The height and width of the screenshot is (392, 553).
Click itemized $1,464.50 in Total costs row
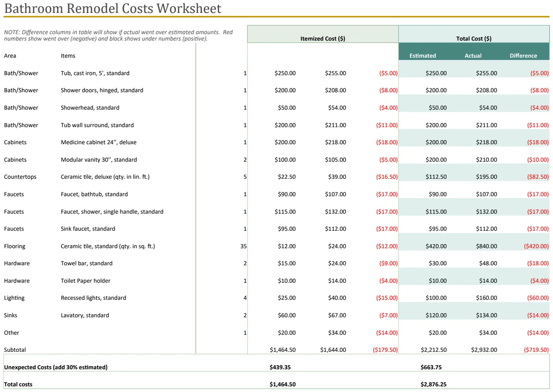tap(282, 385)
